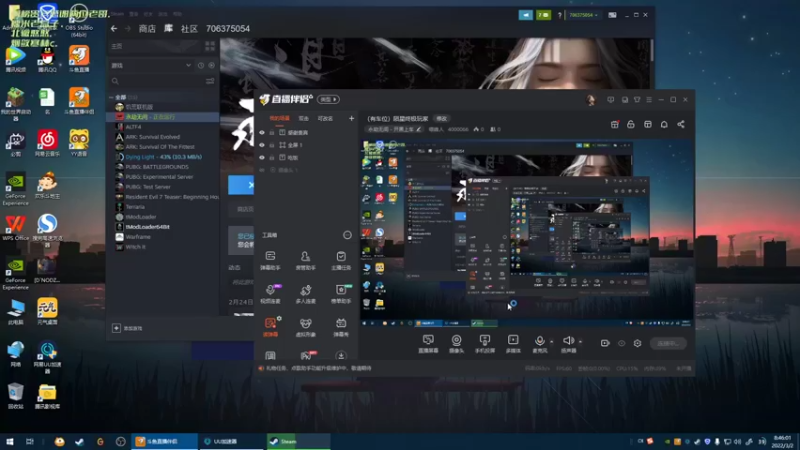800x450 pixels.
Task: Collapse the 工具箱 toolbox panel
Action: pos(347,235)
